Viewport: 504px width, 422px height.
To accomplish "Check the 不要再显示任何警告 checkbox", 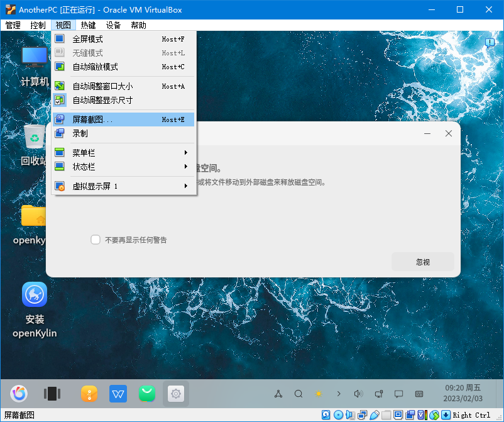I will pos(96,240).
